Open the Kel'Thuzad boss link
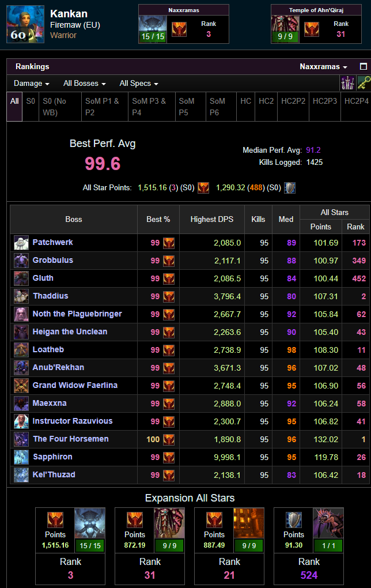This screenshot has width=371, height=588. click(x=54, y=475)
